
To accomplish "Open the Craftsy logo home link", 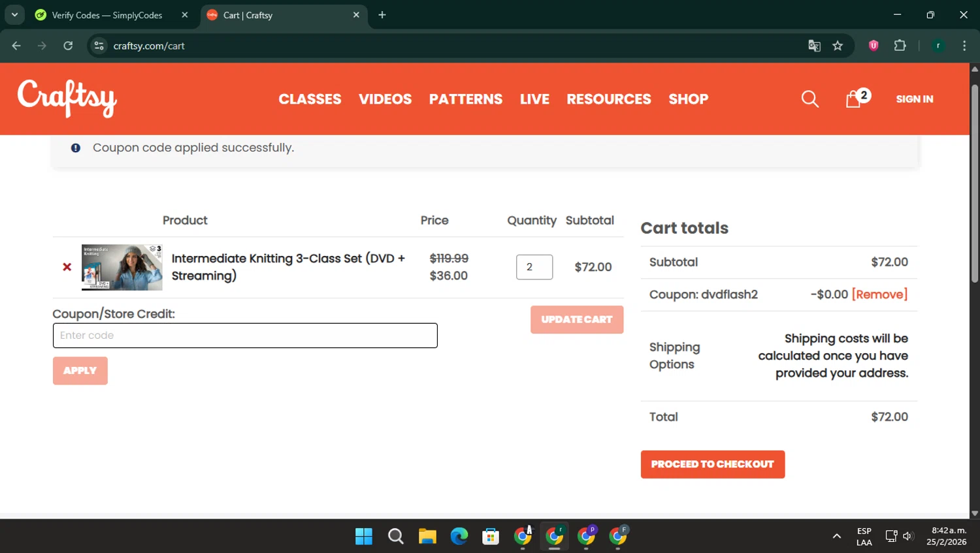I will (67, 99).
